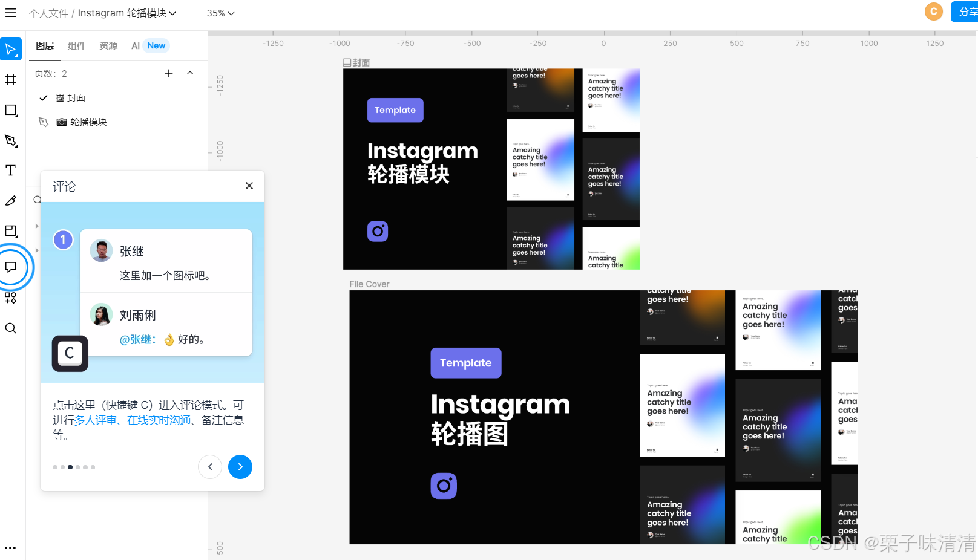Click the checkmark beside 封面 page
978x560 pixels.
[x=44, y=98]
